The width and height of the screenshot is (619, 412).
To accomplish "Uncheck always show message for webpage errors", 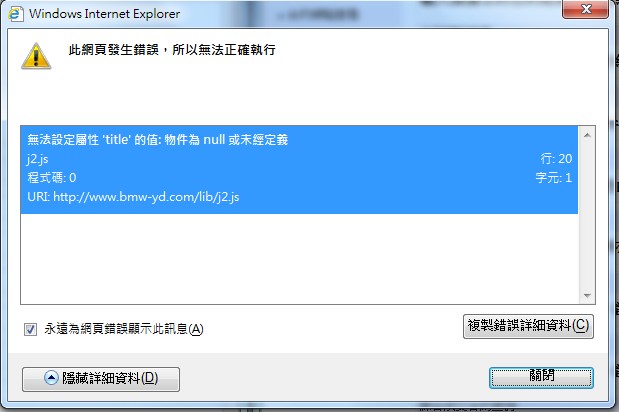I will tap(30, 329).
